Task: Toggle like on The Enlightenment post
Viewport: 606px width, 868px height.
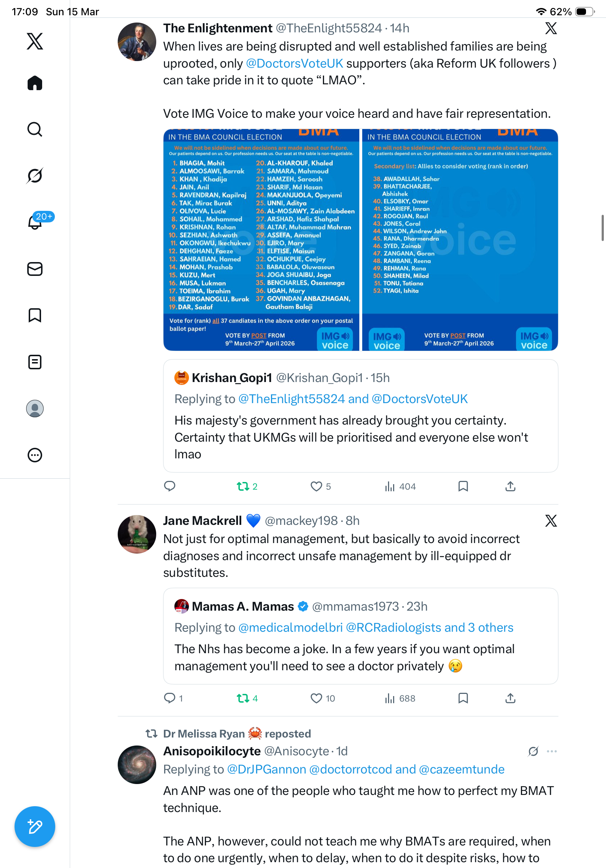Action: click(x=320, y=486)
